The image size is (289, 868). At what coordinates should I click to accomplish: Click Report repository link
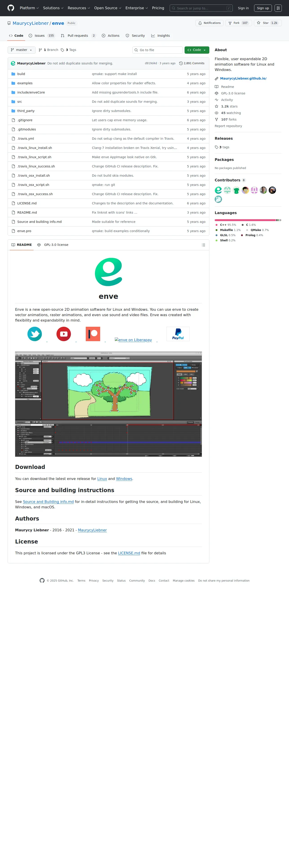(228, 126)
